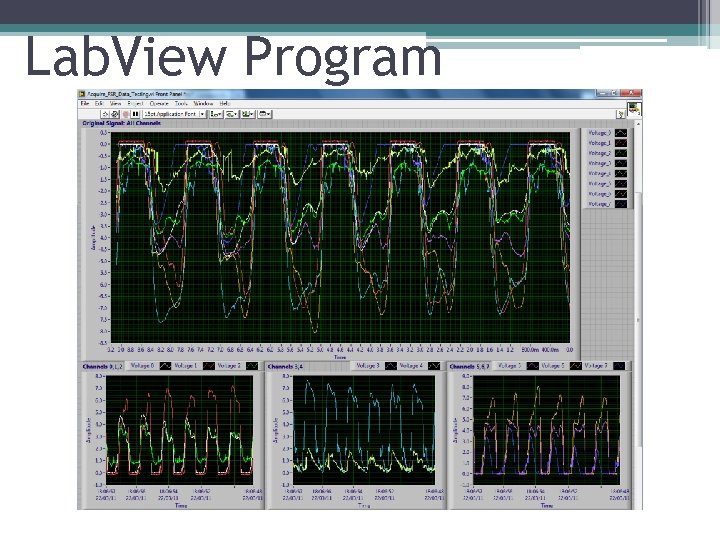Click the Time axis label under the main graph
This screenshot has width=720, height=540.
340,357
